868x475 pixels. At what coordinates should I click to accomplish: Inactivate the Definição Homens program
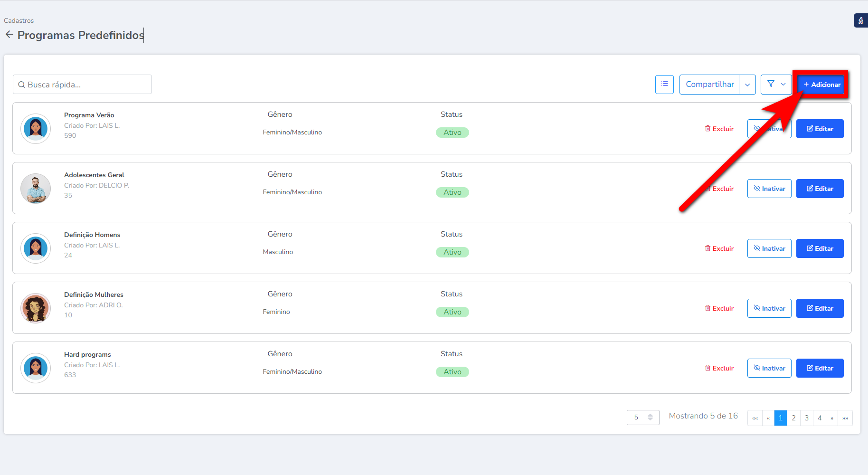769,248
